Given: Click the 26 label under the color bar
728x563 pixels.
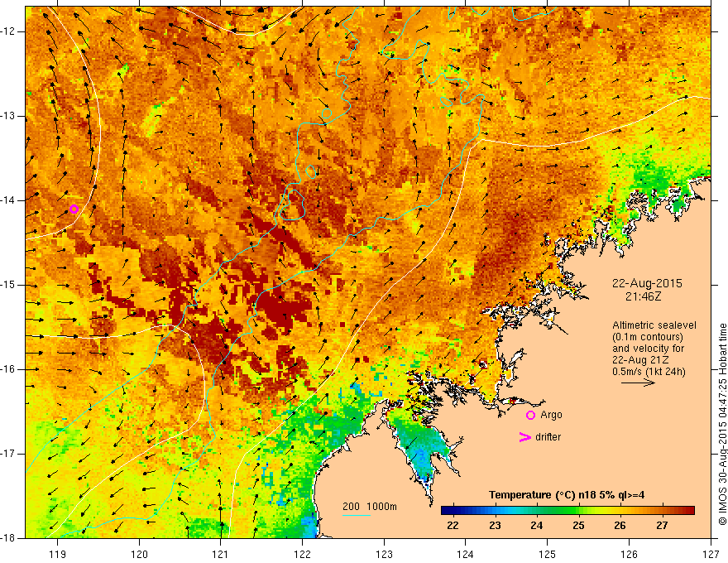Looking at the screenshot, I should 620,526.
